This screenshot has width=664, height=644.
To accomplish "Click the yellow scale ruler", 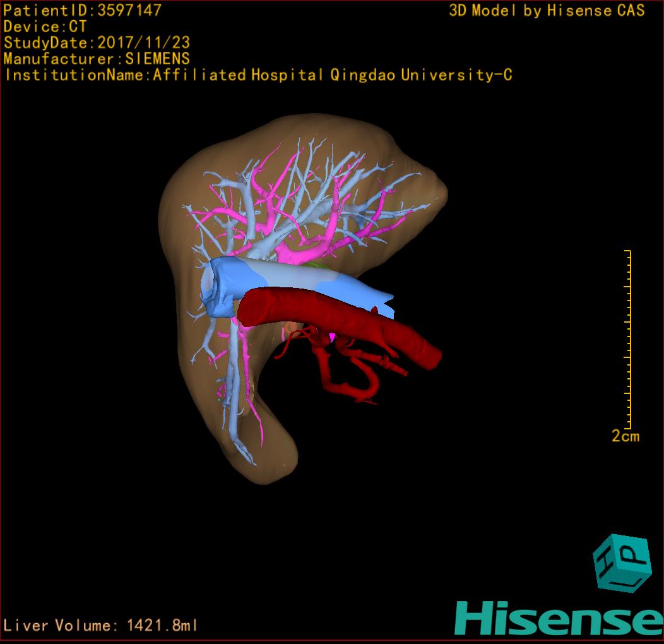I will pos(628,340).
